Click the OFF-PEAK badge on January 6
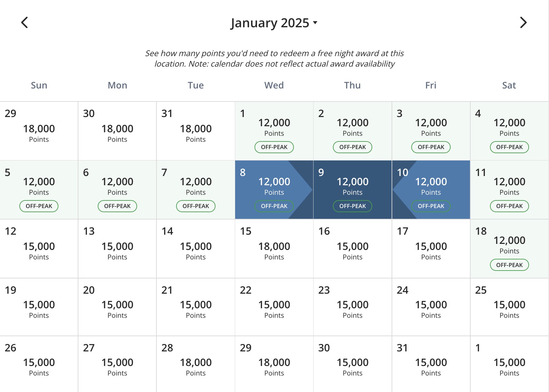This screenshot has height=392, width=549. [117, 206]
